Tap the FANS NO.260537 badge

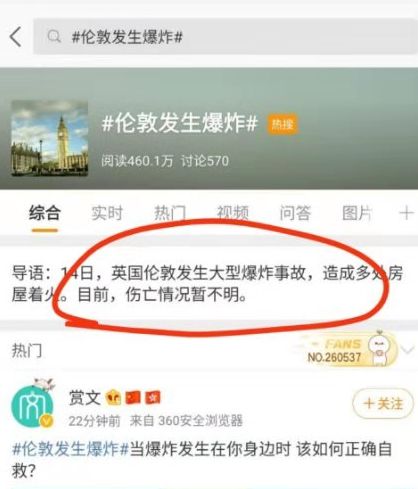[x=347, y=350]
